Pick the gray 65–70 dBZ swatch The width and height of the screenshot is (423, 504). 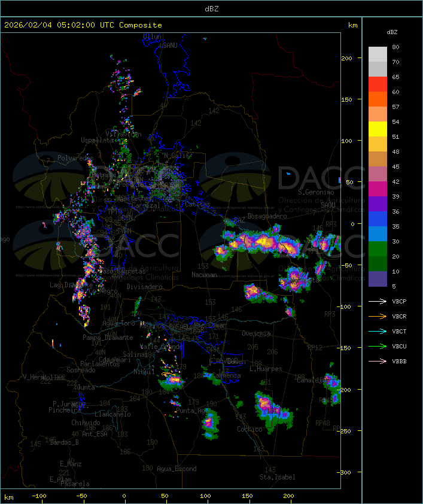378,69
